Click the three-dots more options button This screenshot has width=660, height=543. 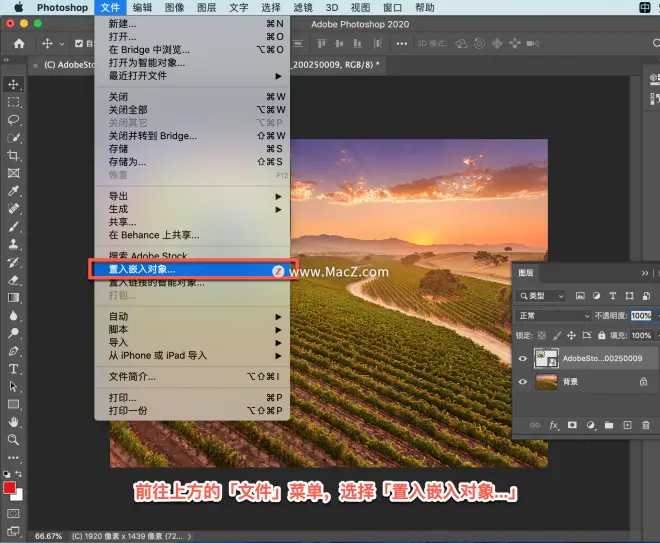(x=402, y=43)
